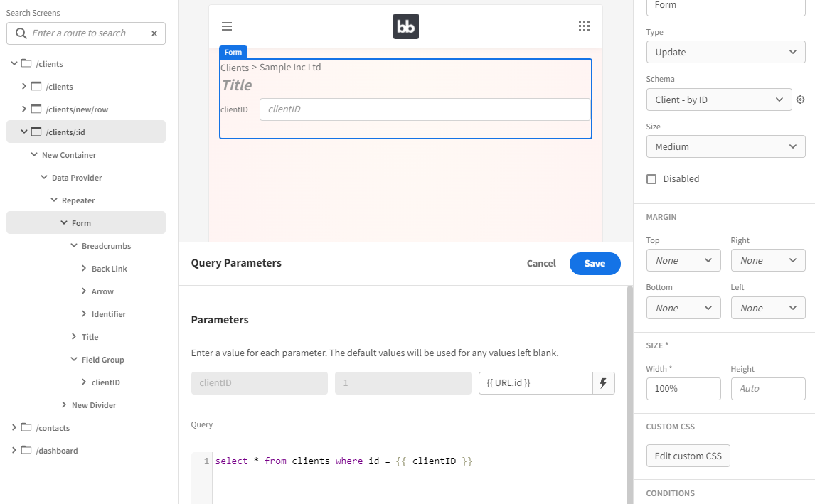Click the /dashboard folder icon
Image resolution: width=815 pixels, height=504 pixels.
tap(26, 451)
